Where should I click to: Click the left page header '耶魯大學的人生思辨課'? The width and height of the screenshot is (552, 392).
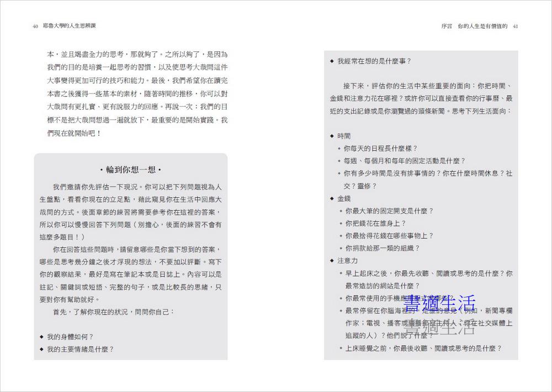(70, 26)
